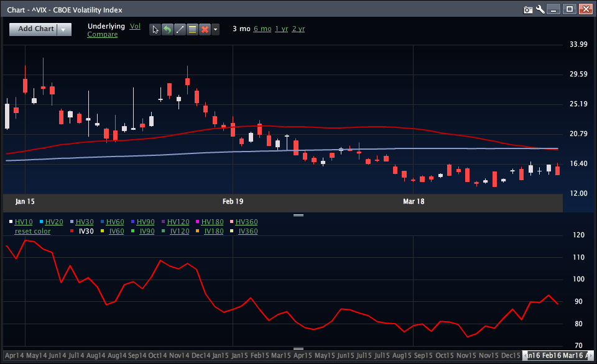Open the Compare link
The width and height of the screenshot is (597, 364).
(103, 34)
